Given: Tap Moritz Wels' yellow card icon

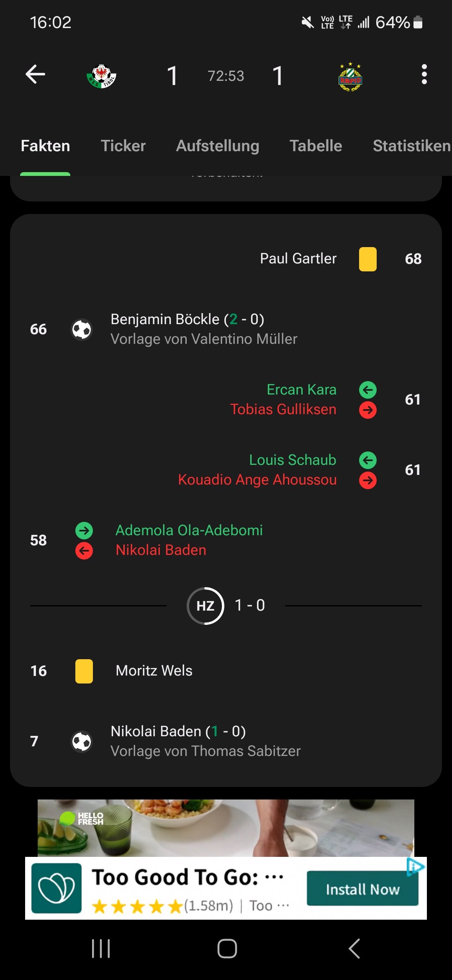Looking at the screenshot, I should tap(84, 671).
